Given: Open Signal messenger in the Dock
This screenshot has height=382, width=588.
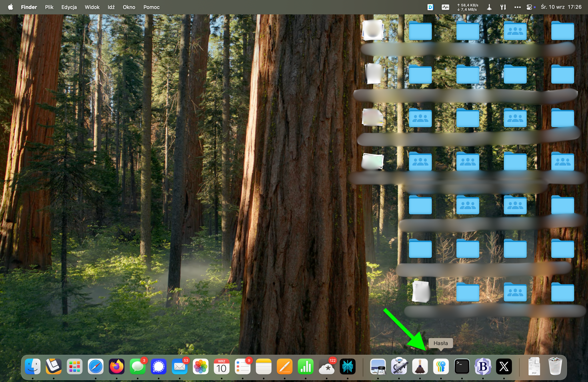Looking at the screenshot, I should [x=159, y=366].
